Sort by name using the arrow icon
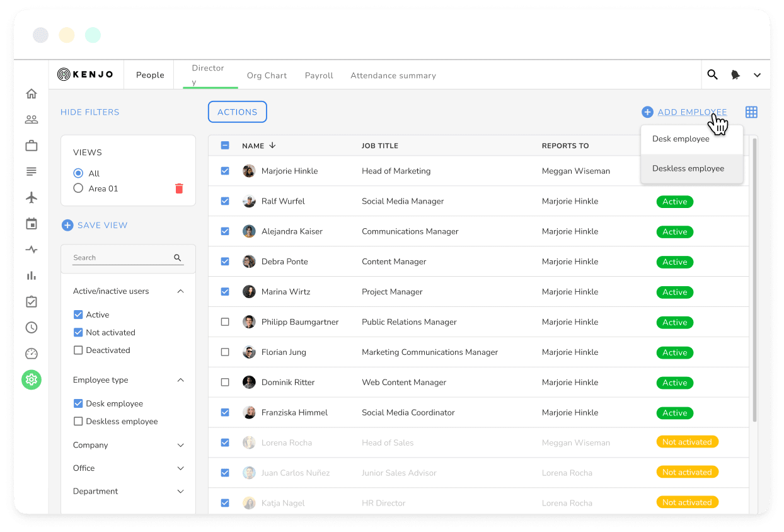 click(272, 145)
